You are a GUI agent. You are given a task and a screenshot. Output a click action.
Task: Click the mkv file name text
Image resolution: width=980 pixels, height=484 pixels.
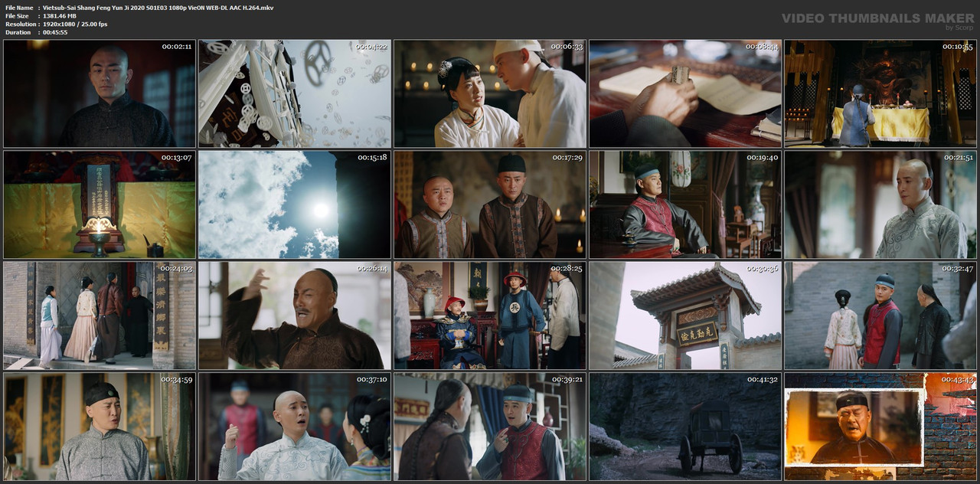158,8
